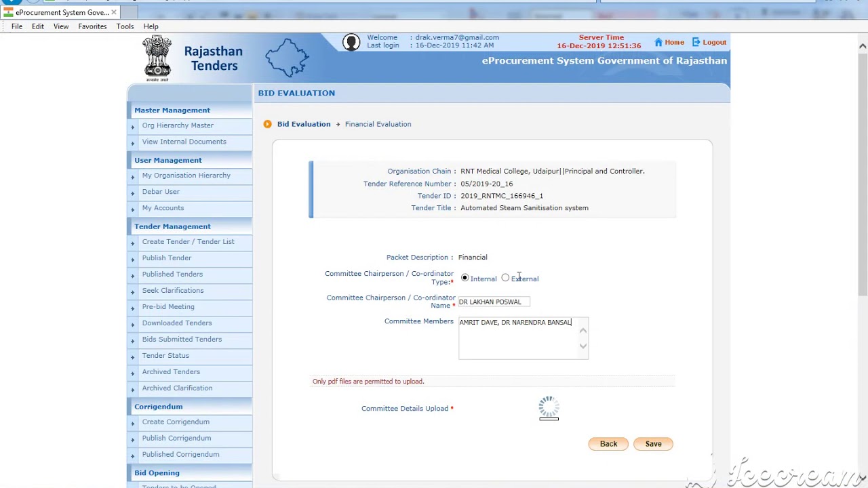Click the Tender Title Automated Steam Sanitisation system
The width and height of the screenshot is (868, 488).
tap(524, 208)
